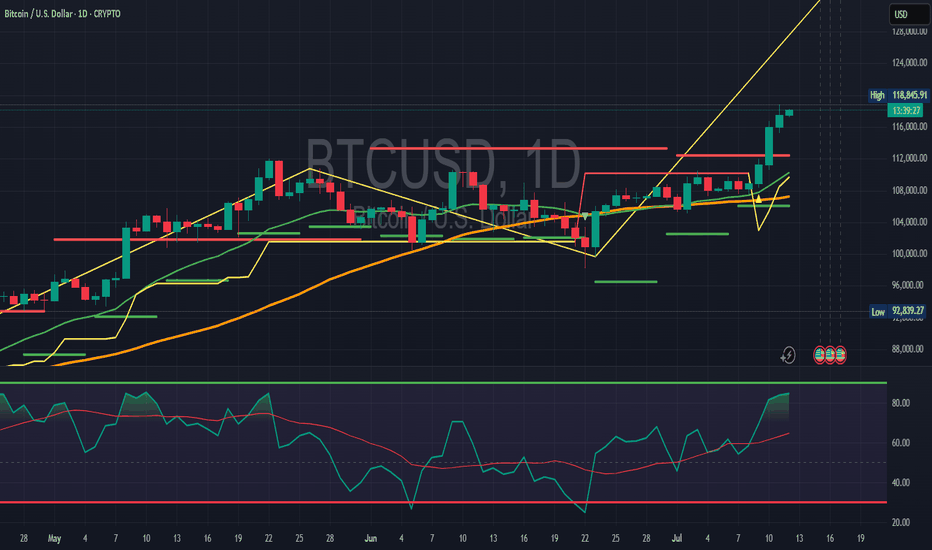Click the 13:39:27 bar countdown label
Image resolution: width=932 pixels, height=550 pixels.
point(905,111)
